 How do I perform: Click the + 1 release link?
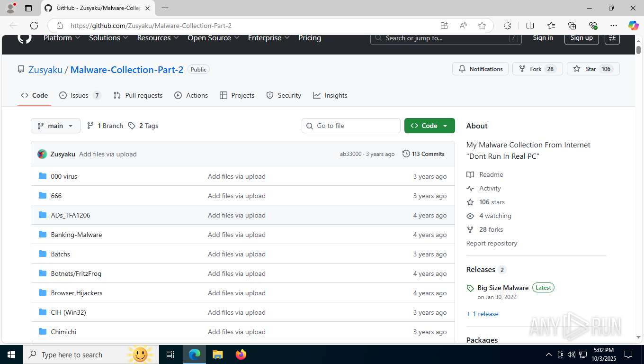click(482, 314)
